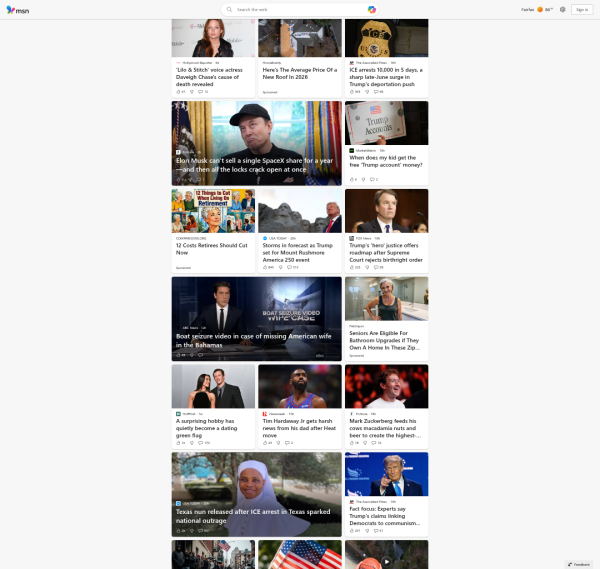Dislike the Lilo & Stitch actress article
This screenshot has width=600, height=569.
coord(192,92)
